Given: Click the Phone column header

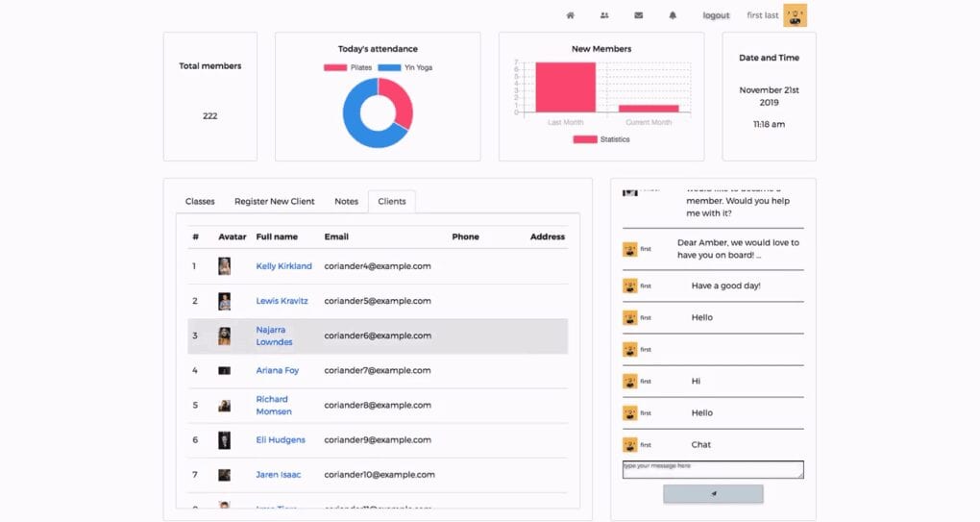Looking at the screenshot, I should click(466, 236).
